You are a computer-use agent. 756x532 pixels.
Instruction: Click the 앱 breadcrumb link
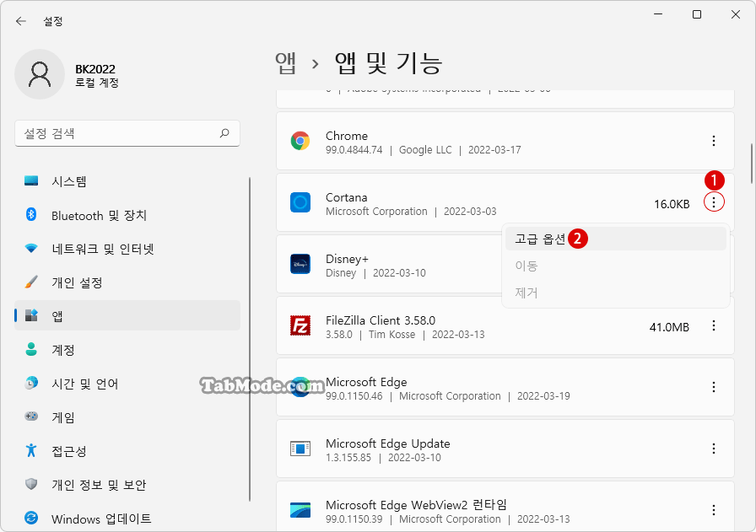[285, 63]
